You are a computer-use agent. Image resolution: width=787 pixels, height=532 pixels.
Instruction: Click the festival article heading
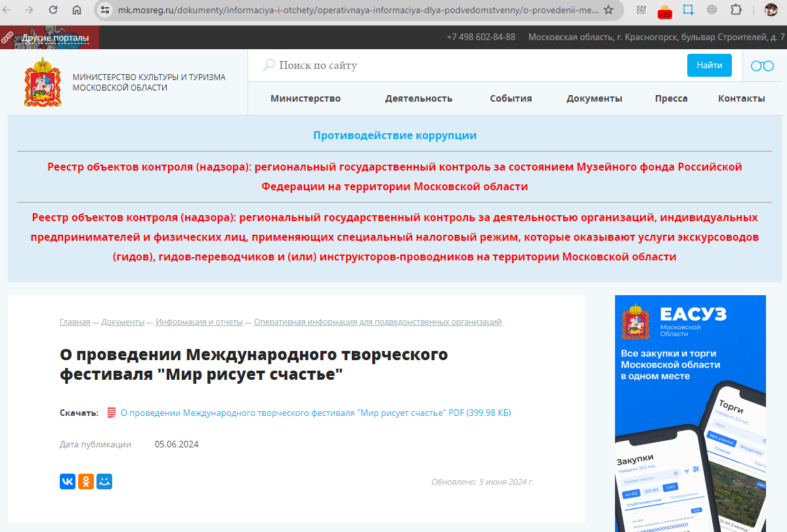point(253,364)
